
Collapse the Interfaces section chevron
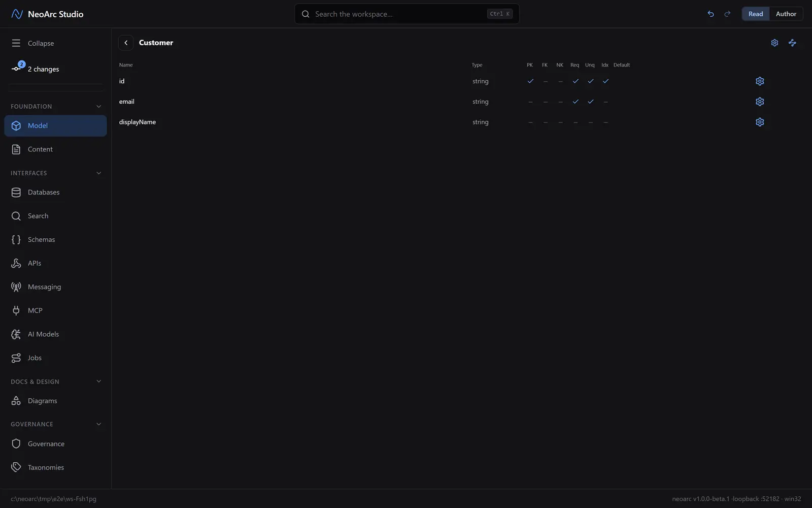98,173
